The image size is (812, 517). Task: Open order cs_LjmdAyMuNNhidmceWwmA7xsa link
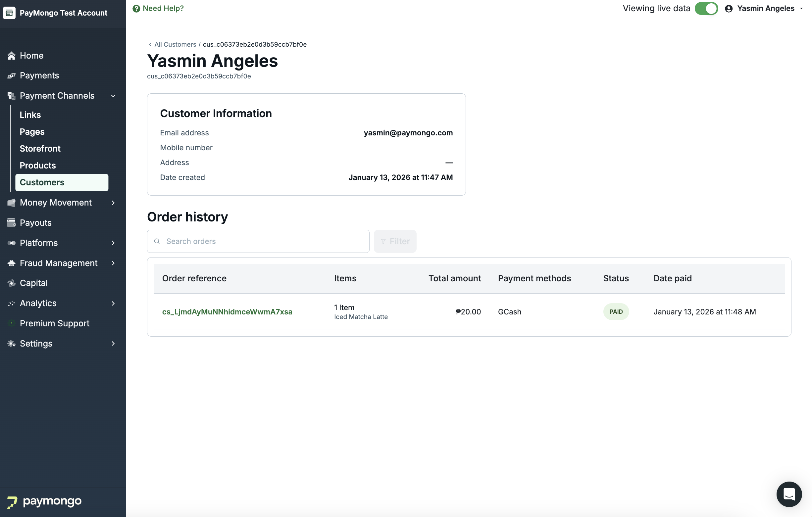pos(227,312)
